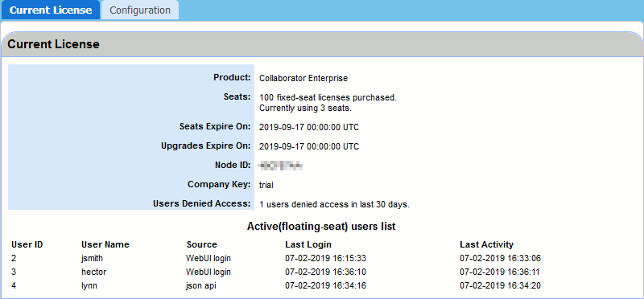Click the Company Key value 'trial'
This screenshot has width=644, height=299.
pos(266,186)
